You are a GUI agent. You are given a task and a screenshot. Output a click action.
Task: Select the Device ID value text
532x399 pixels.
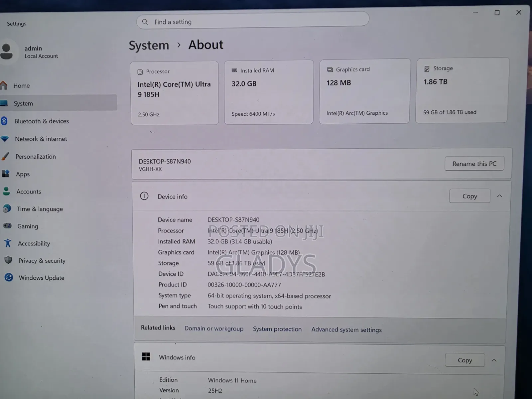coord(266,274)
